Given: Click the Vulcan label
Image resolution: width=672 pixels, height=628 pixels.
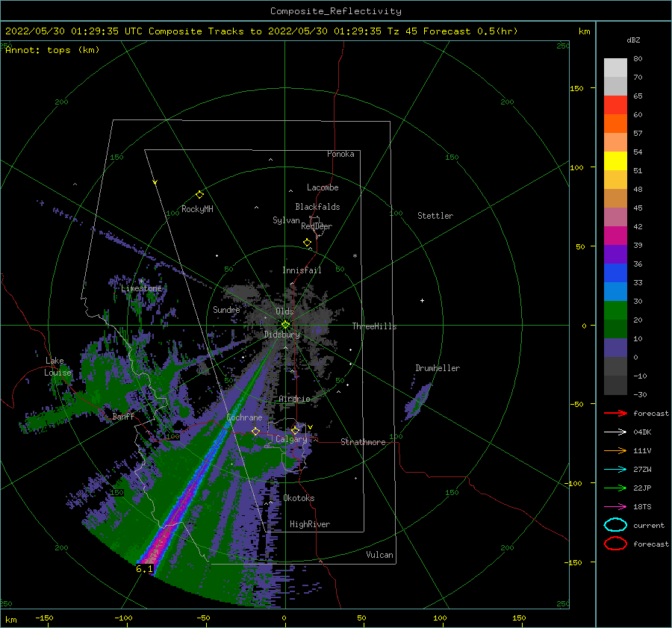Looking at the screenshot, I should click(379, 555).
